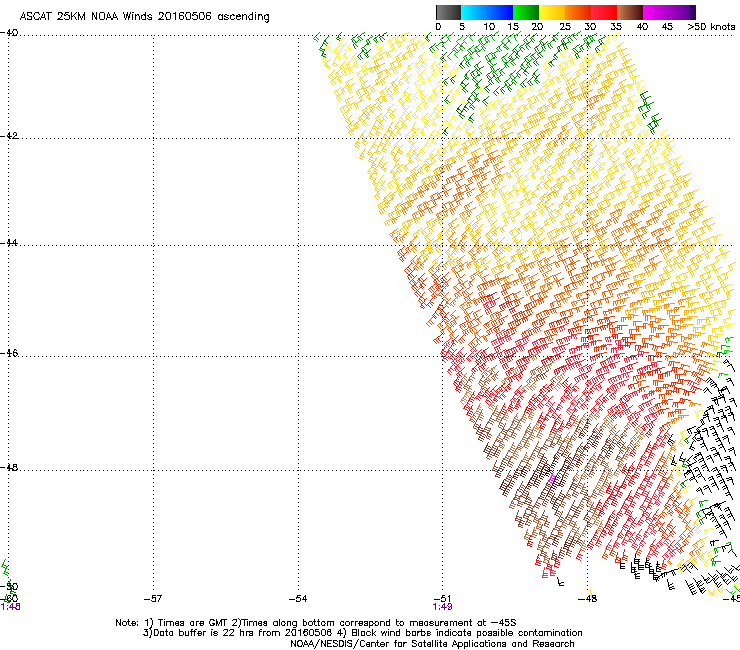740x650 pixels.
Task: Select the red 30-35 knots legend segment
Action: (x=604, y=12)
